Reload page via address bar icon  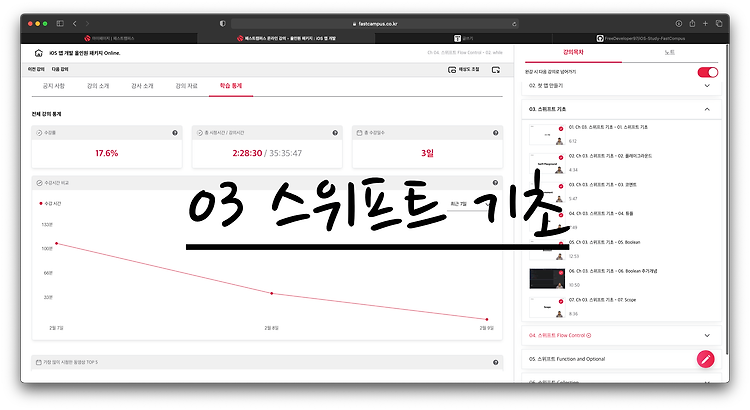pos(514,24)
